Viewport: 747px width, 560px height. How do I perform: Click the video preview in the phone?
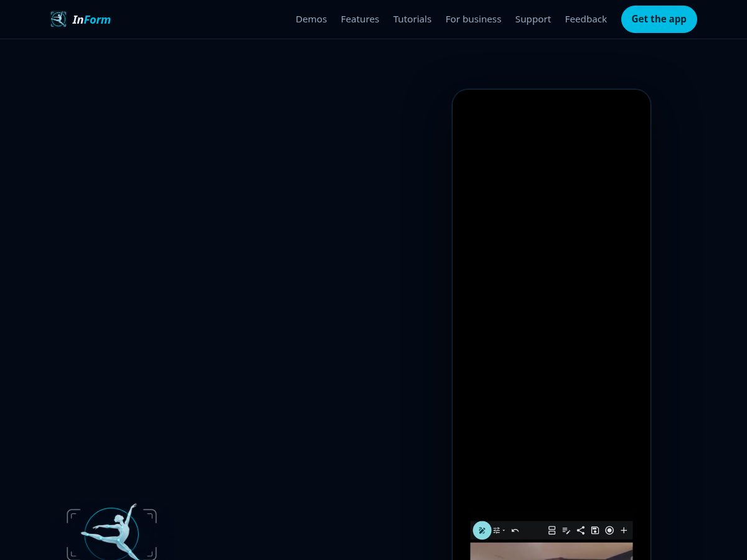point(552,551)
